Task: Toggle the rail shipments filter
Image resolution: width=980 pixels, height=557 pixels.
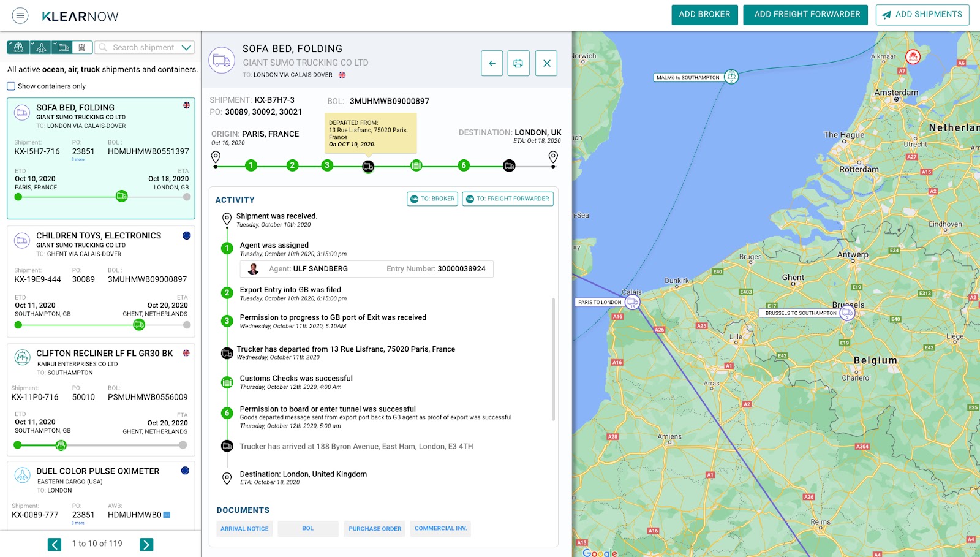Action: pos(83,47)
